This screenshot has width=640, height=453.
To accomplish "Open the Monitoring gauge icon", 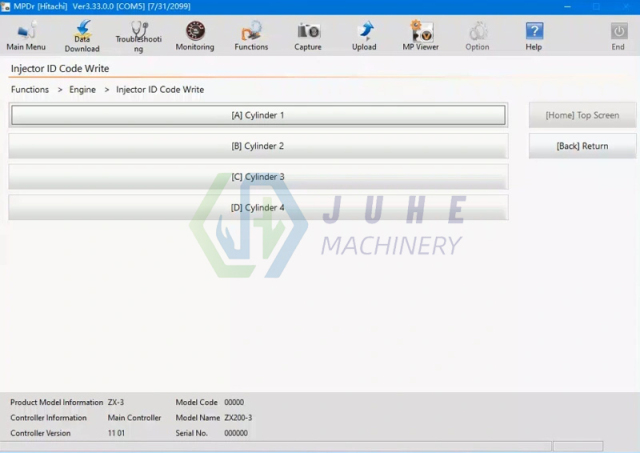I will click(x=195, y=36).
